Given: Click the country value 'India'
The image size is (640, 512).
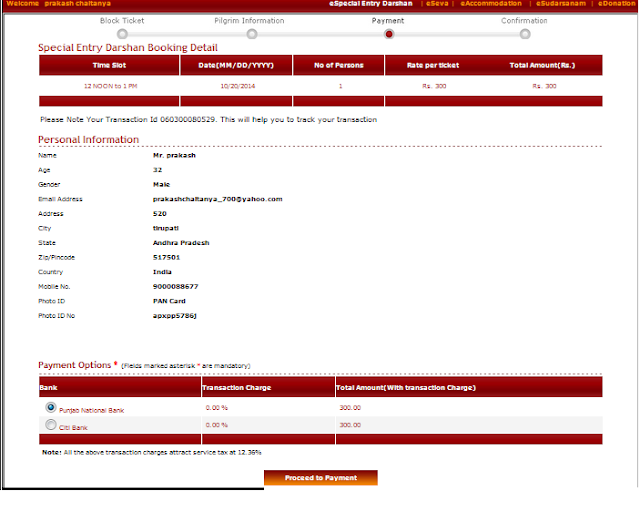Looking at the screenshot, I should [162, 272].
